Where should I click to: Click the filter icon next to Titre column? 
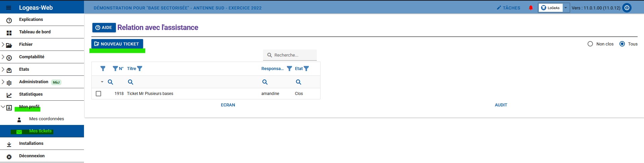click(x=140, y=69)
